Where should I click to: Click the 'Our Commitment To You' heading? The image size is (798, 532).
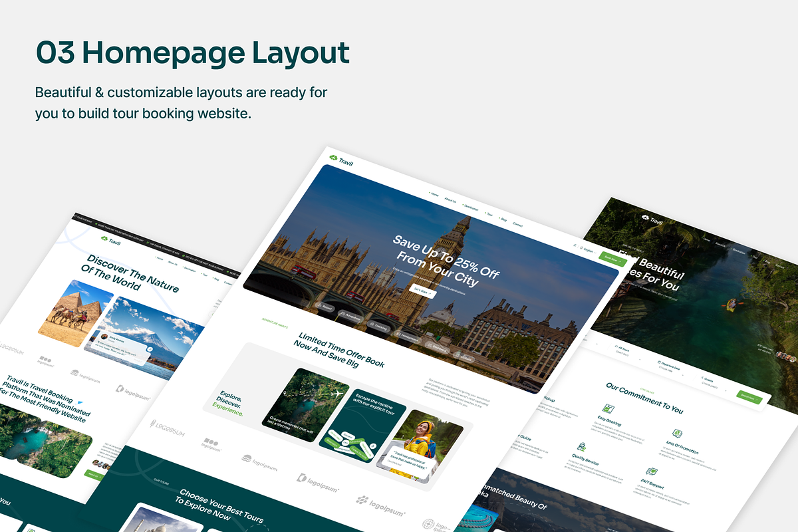[x=644, y=398]
